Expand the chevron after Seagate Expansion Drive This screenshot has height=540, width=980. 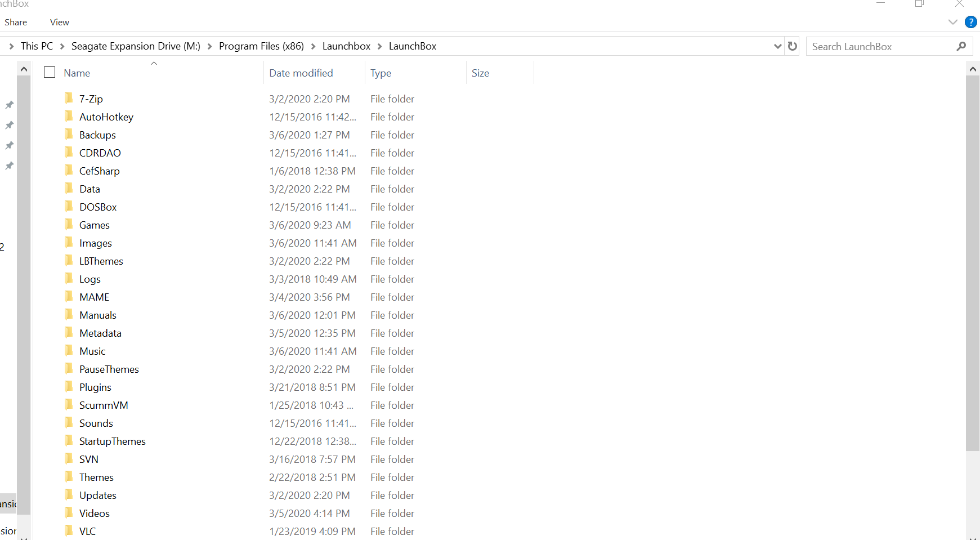pos(209,46)
